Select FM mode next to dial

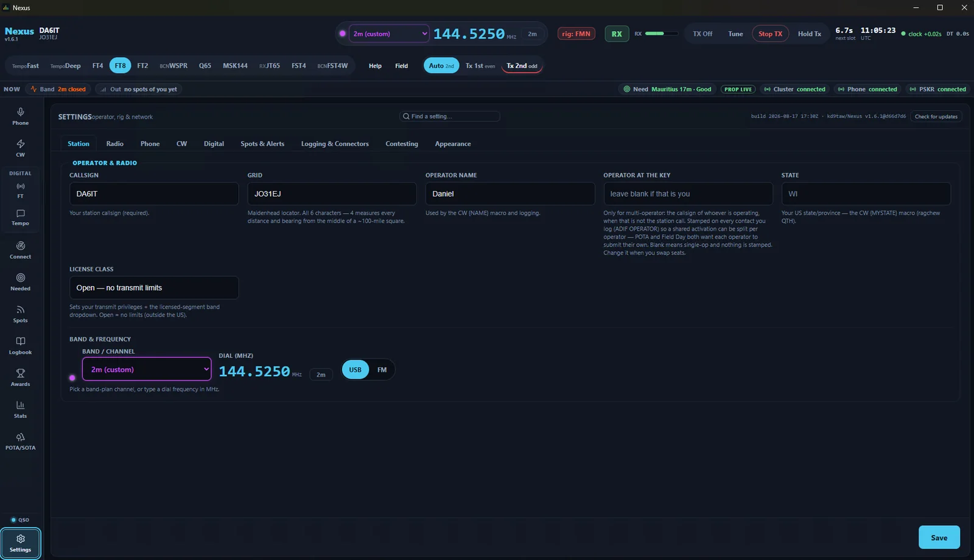tap(382, 369)
